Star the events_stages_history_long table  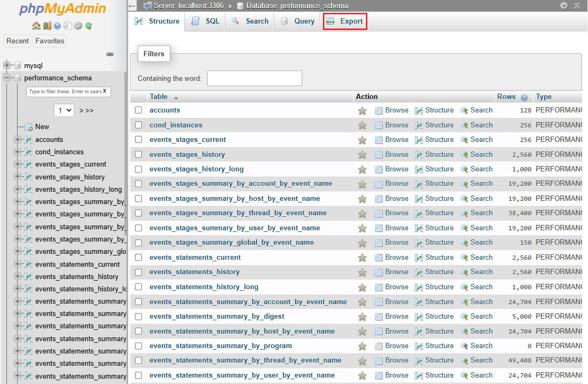(x=362, y=169)
